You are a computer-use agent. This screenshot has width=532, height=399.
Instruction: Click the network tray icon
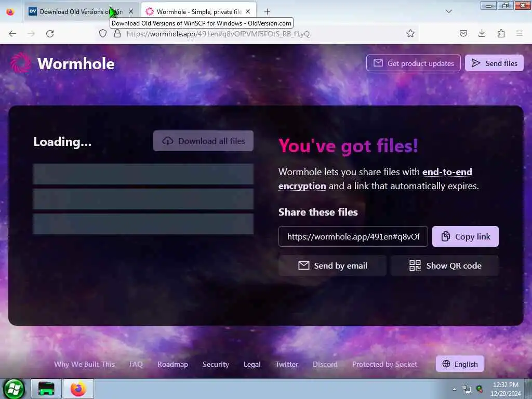[x=467, y=389]
